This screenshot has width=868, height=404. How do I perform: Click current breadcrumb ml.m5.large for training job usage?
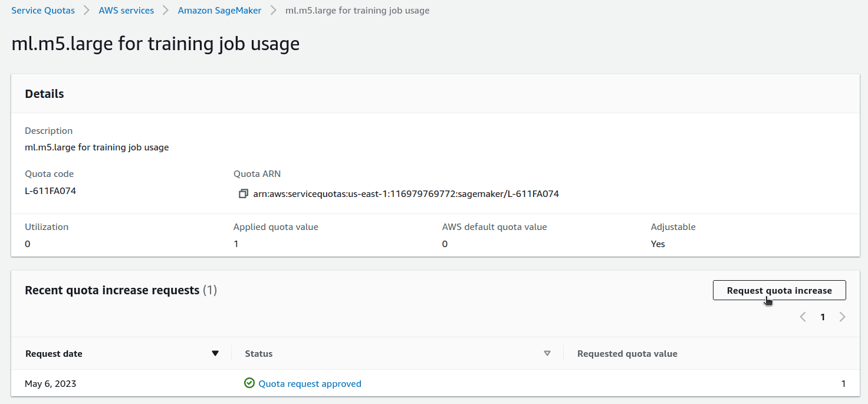[357, 11]
